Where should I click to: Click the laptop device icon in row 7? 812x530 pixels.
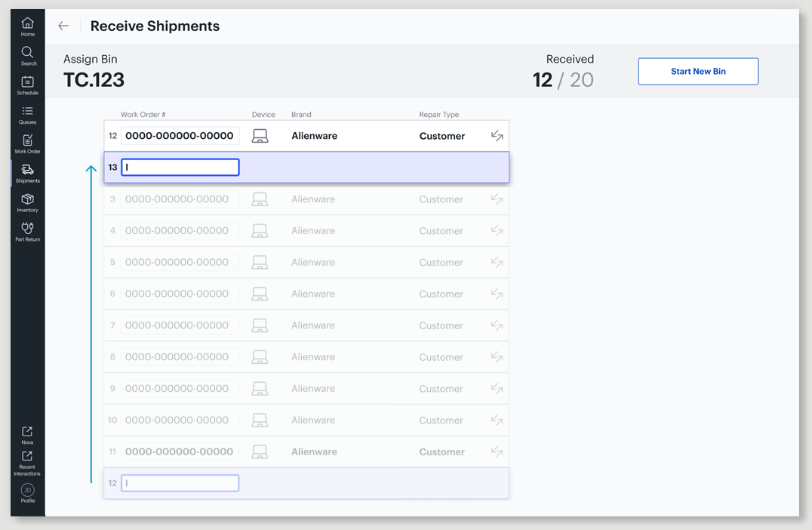tap(260, 326)
